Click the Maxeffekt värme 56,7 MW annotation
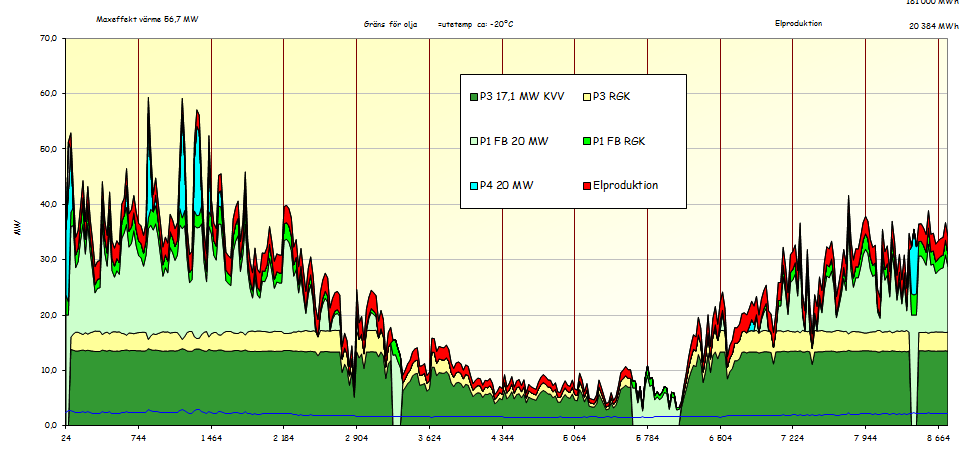This screenshot has height=459, width=977. coord(147,19)
